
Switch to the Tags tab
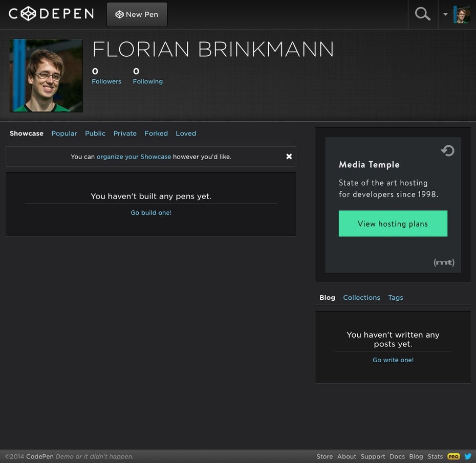point(396,298)
